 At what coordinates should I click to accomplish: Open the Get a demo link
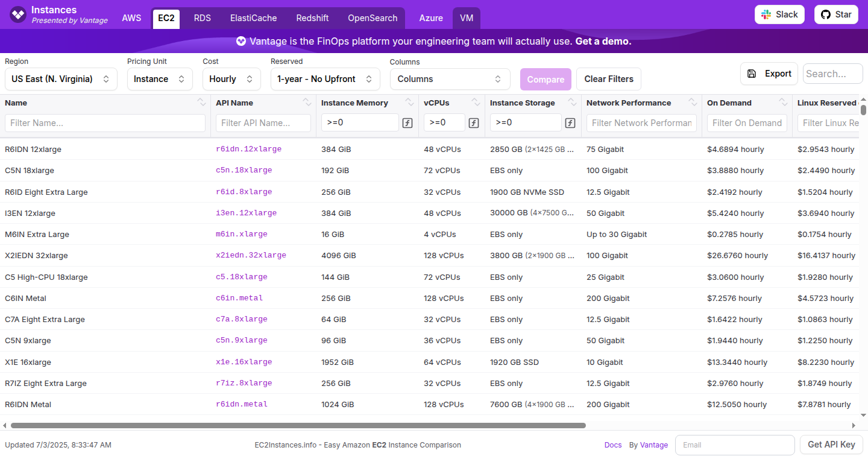click(x=603, y=42)
